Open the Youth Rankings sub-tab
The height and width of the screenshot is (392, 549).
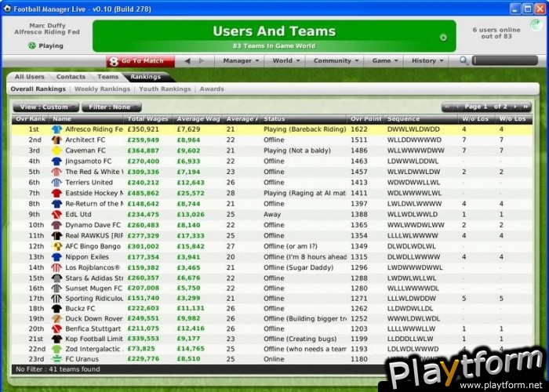point(165,89)
